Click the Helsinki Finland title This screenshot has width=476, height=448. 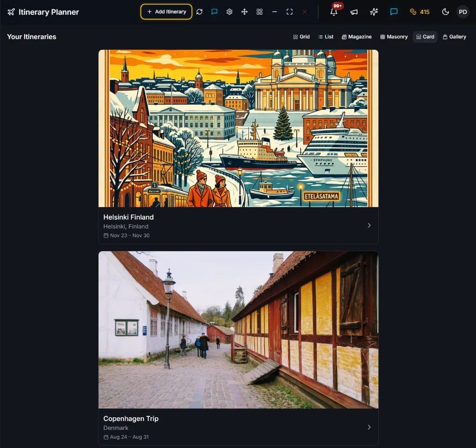pyautogui.click(x=128, y=217)
